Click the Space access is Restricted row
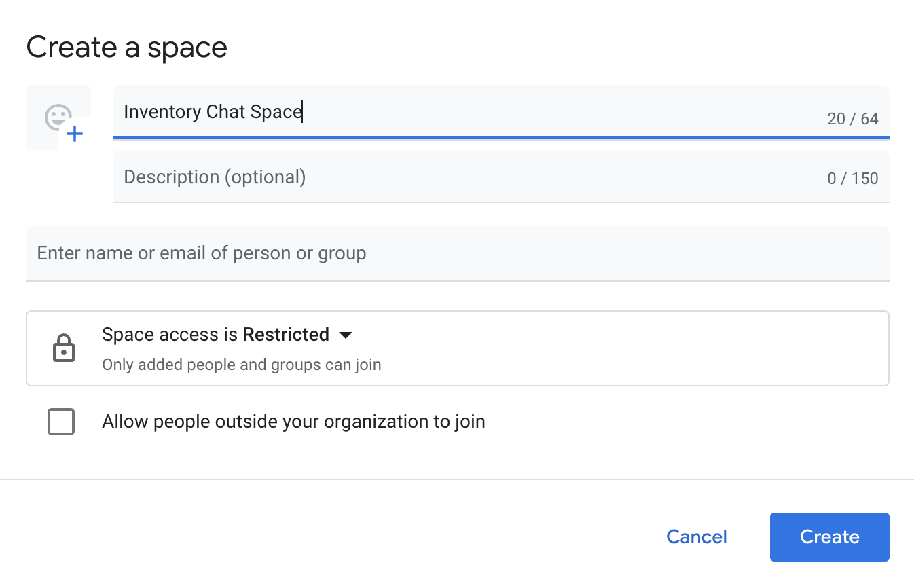The width and height of the screenshot is (914, 588). click(457, 348)
